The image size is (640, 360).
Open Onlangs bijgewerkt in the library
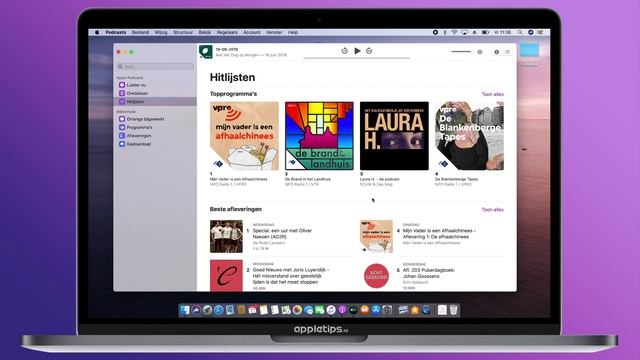(x=155, y=119)
